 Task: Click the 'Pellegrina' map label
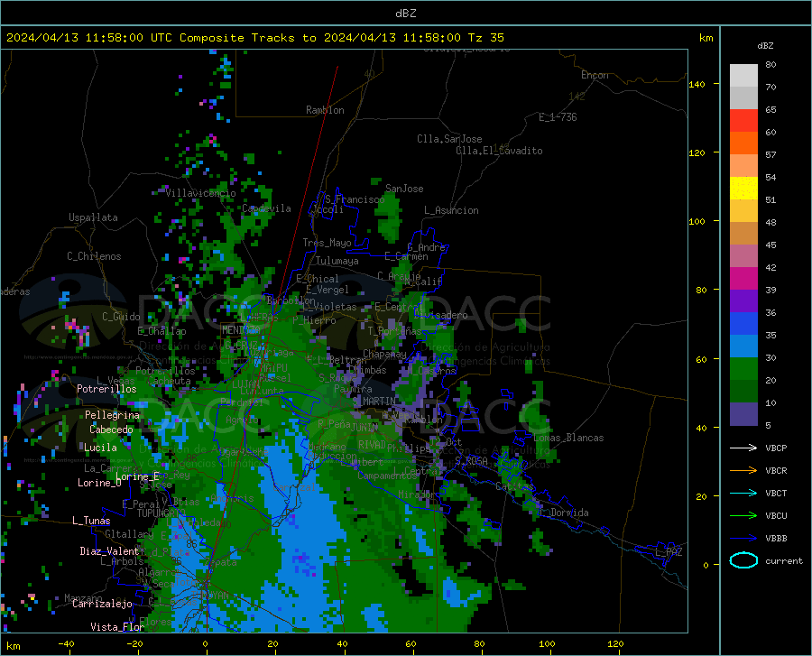[x=113, y=415]
